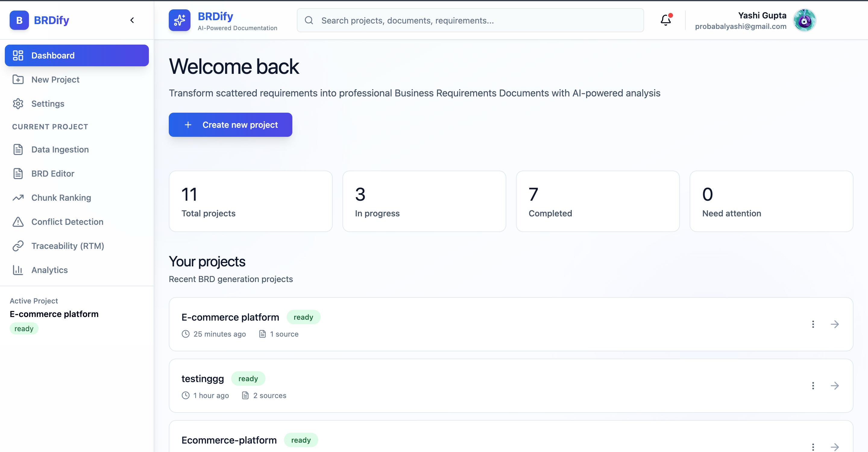
Task: Click the arrow to open E-commerce platform
Action: pyautogui.click(x=835, y=324)
